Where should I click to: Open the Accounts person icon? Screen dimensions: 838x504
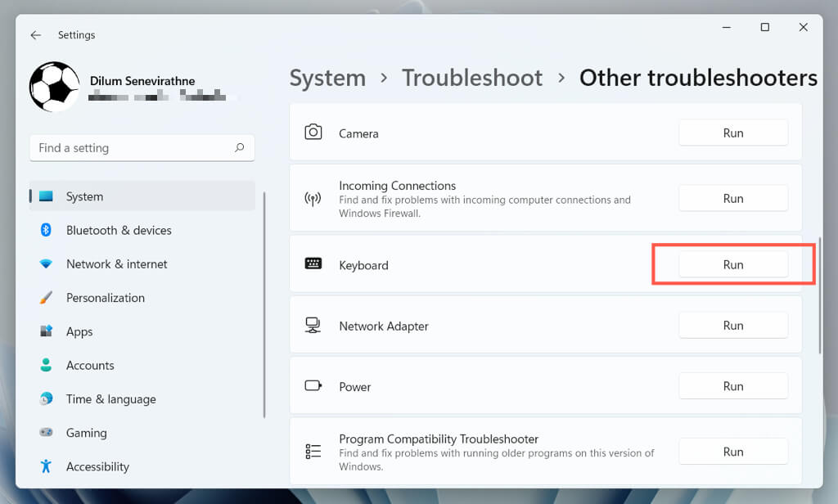pyautogui.click(x=47, y=365)
